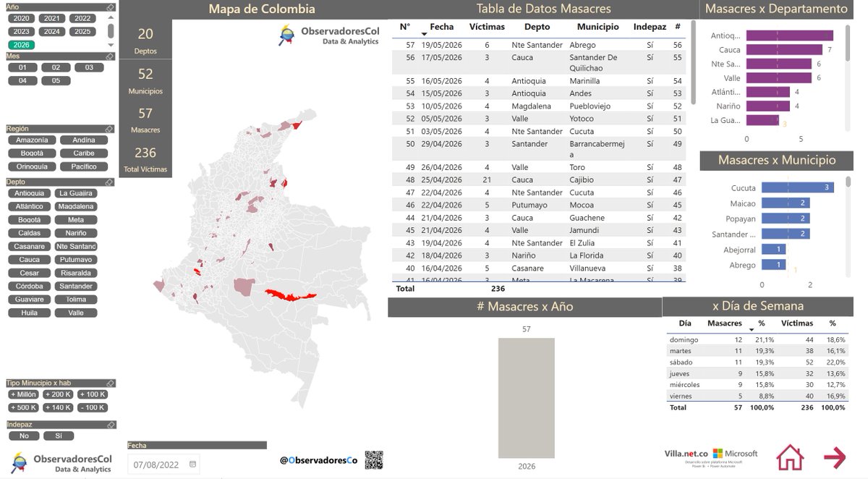Click the Maicao bar label
This screenshot has width=868, height=479.
pos(743,203)
